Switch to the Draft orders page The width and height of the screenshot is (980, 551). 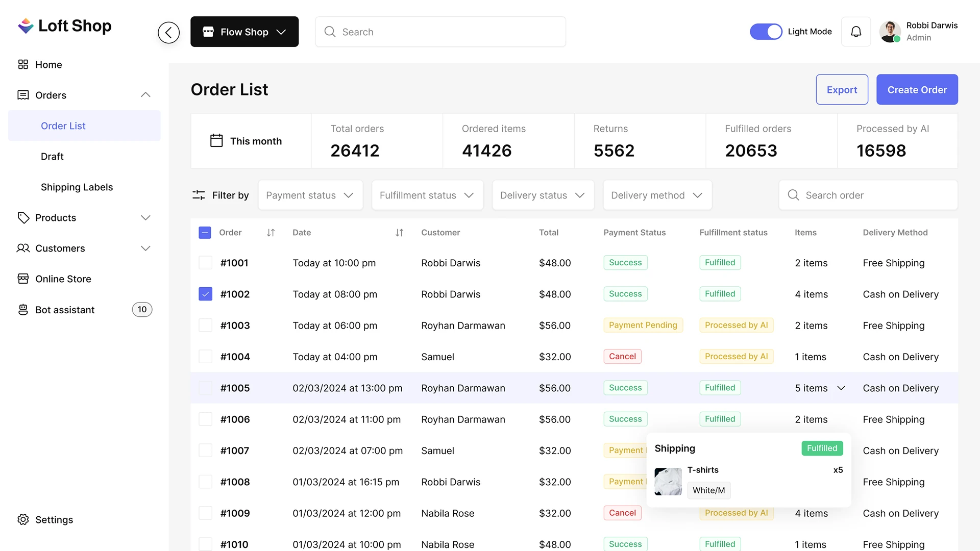(x=52, y=156)
